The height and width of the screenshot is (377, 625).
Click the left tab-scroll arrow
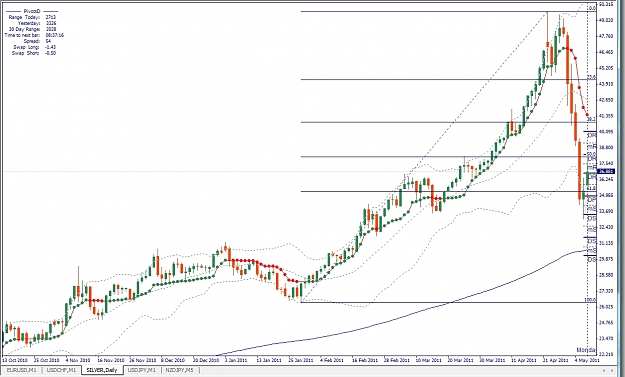pyautogui.click(x=605, y=371)
